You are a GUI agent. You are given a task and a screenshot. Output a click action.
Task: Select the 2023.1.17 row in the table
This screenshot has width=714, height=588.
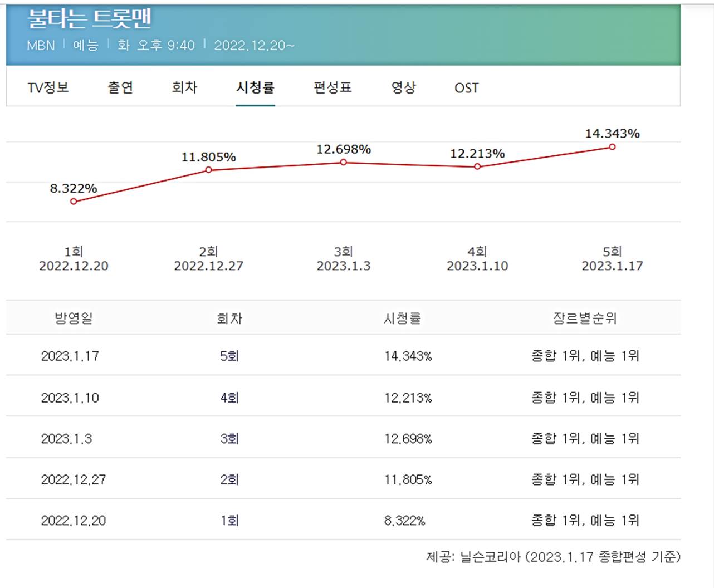click(71, 356)
